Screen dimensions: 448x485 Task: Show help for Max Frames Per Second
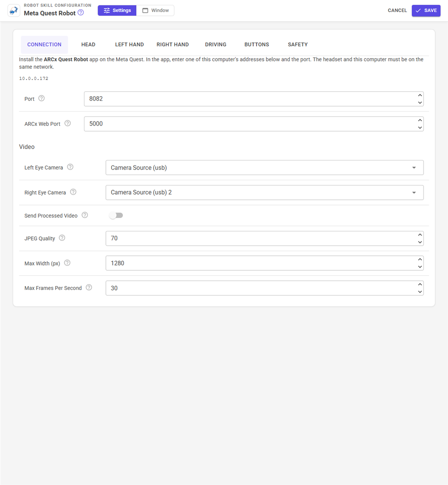pyautogui.click(x=89, y=288)
